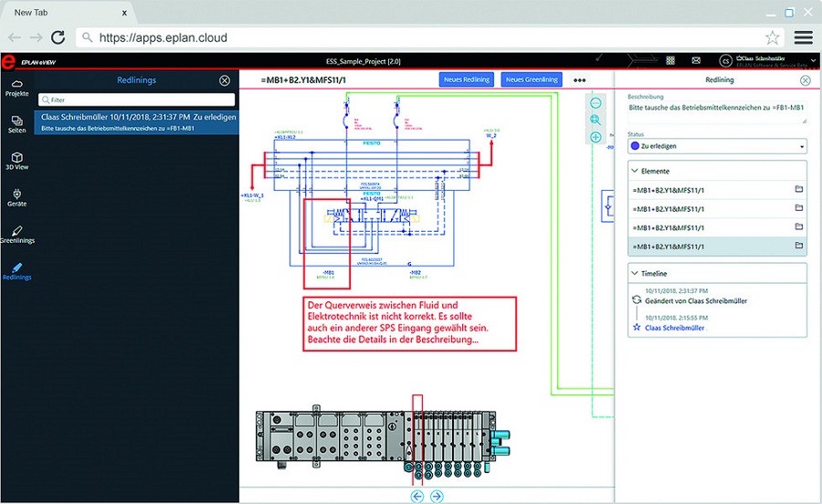Collapse the Elemente section
Viewport: 822px width, 504px height.
click(635, 171)
